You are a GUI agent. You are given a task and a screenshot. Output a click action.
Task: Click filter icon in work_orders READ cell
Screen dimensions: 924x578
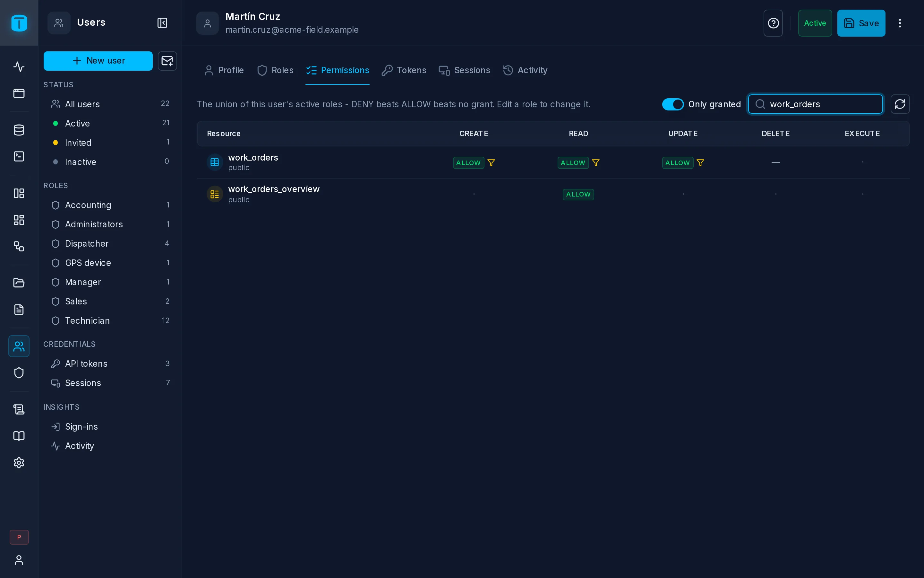(596, 163)
